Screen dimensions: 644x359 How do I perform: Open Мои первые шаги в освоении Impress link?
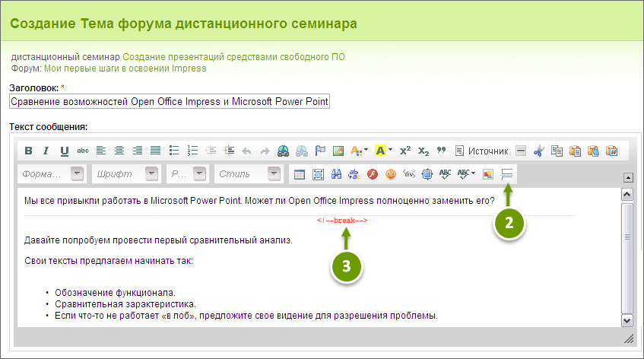pyautogui.click(x=125, y=68)
